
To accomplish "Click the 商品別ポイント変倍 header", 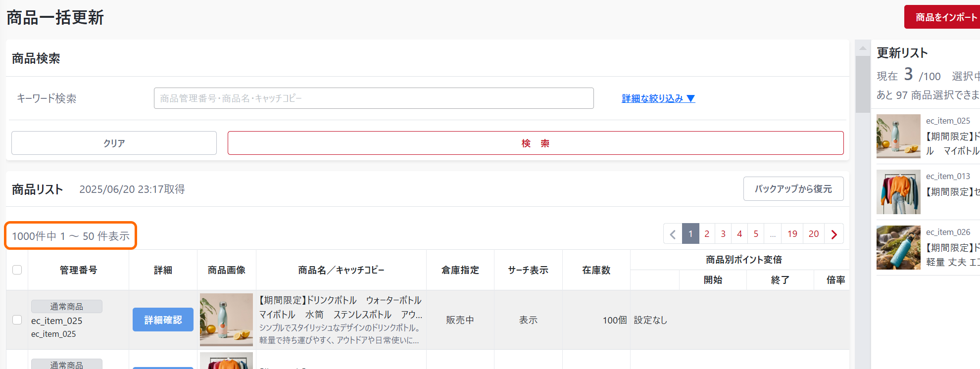I will pos(744,260).
